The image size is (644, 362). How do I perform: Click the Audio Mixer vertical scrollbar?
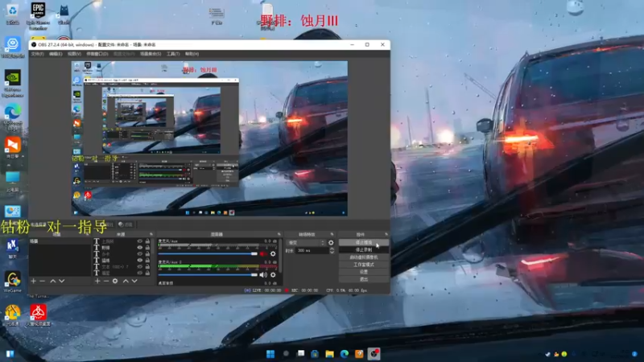coord(280,257)
